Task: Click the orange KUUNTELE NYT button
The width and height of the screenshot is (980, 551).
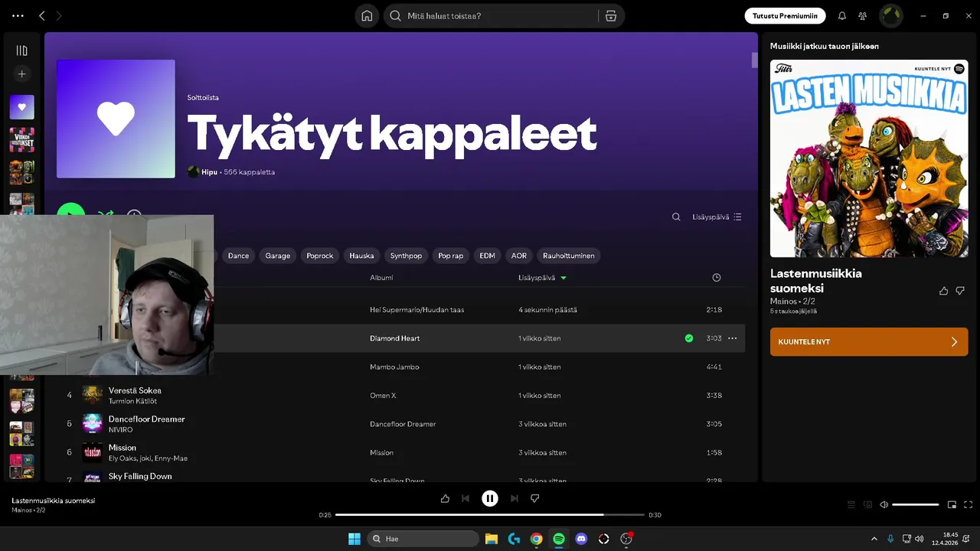Action: (x=869, y=342)
